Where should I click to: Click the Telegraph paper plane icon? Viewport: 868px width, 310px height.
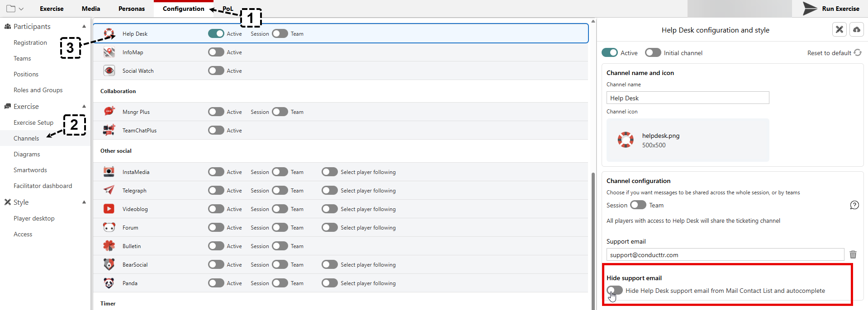coord(109,190)
